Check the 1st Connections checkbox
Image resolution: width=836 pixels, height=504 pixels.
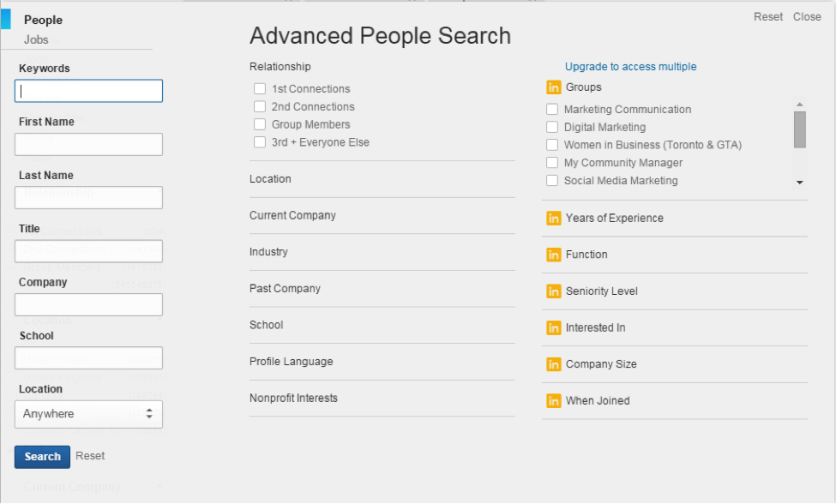pos(260,89)
